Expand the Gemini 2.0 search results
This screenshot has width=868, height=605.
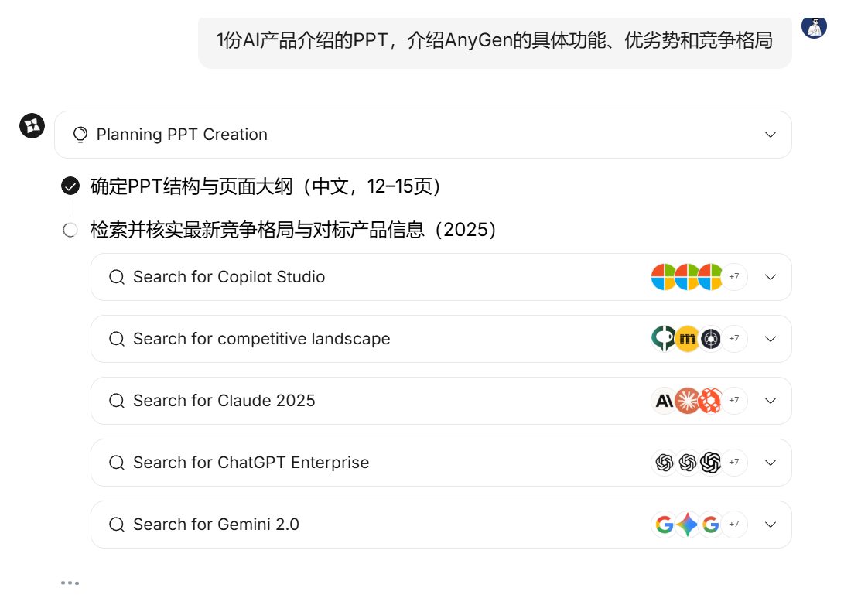pos(771,525)
